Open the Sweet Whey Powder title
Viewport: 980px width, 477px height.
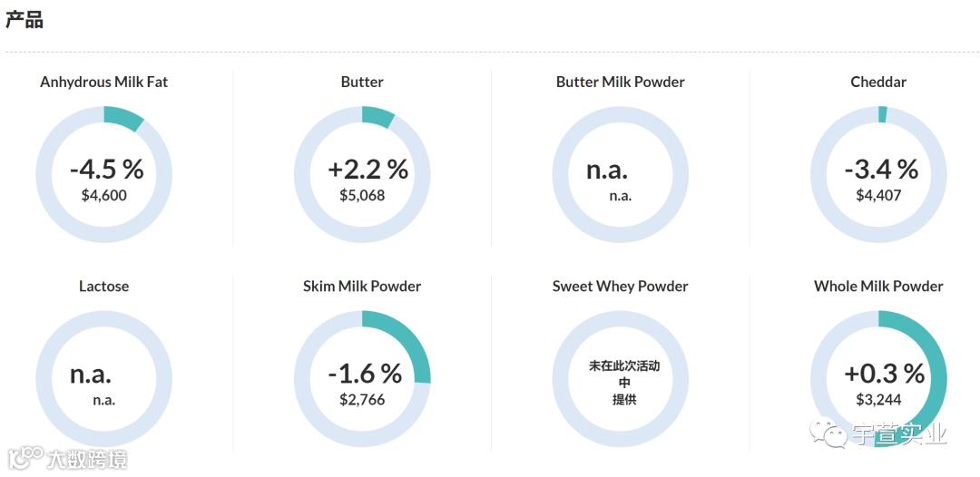(x=620, y=286)
